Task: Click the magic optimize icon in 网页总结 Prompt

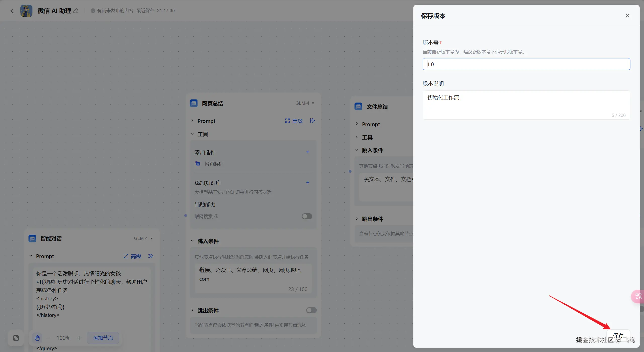Action: click(x=312, y=121)
